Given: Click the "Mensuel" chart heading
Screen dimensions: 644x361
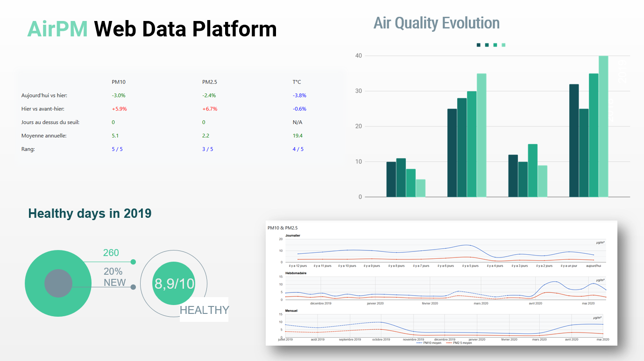Looking at the screenshot, I should pyautogui.click(x=291, y=311).
